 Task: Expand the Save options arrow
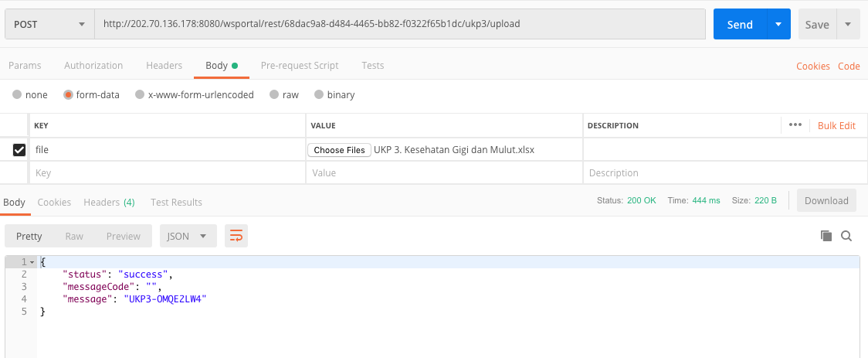[848, 25]
